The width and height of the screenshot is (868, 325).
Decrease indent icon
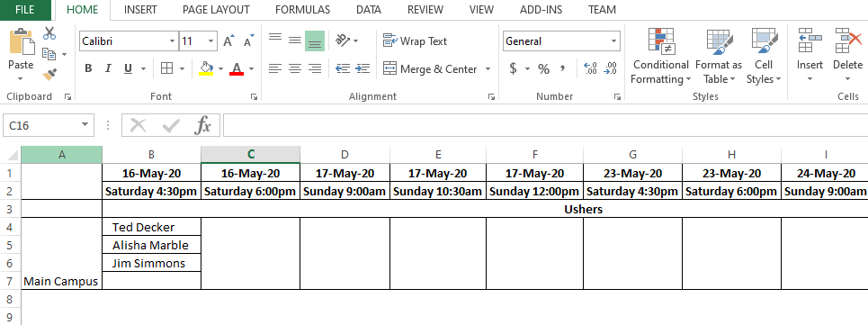(x=343, y=68)
